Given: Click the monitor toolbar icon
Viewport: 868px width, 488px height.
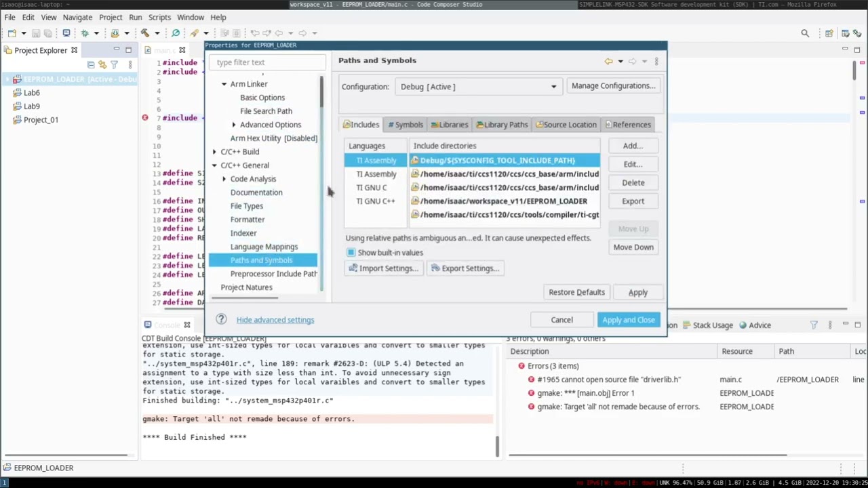Looking at the screenshot, I should [x=66, y=33].
